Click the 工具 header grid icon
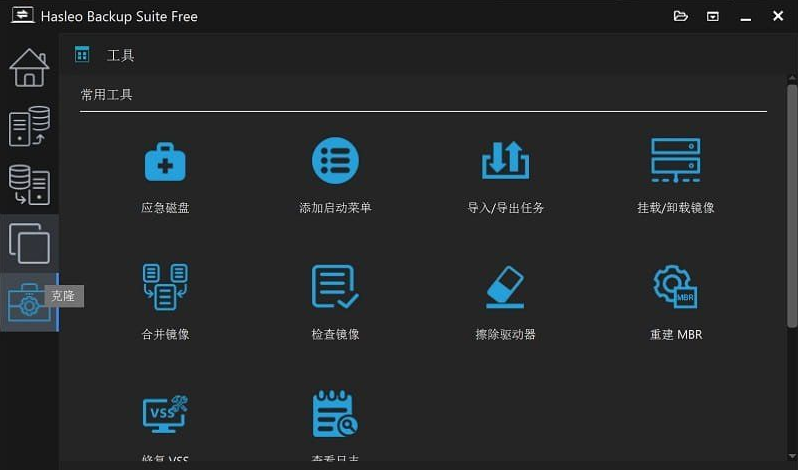Image resolution: width=798 pixels, height=470 pixels. coord(82,55)
